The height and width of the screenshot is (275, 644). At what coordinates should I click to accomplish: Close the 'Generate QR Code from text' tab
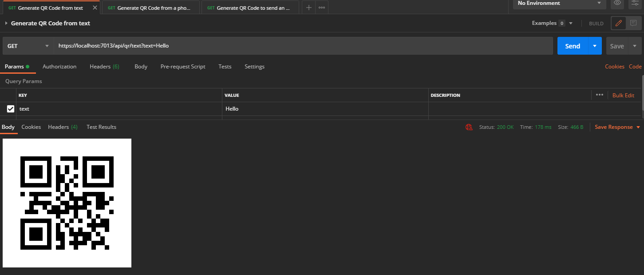(x=95, y=8)
